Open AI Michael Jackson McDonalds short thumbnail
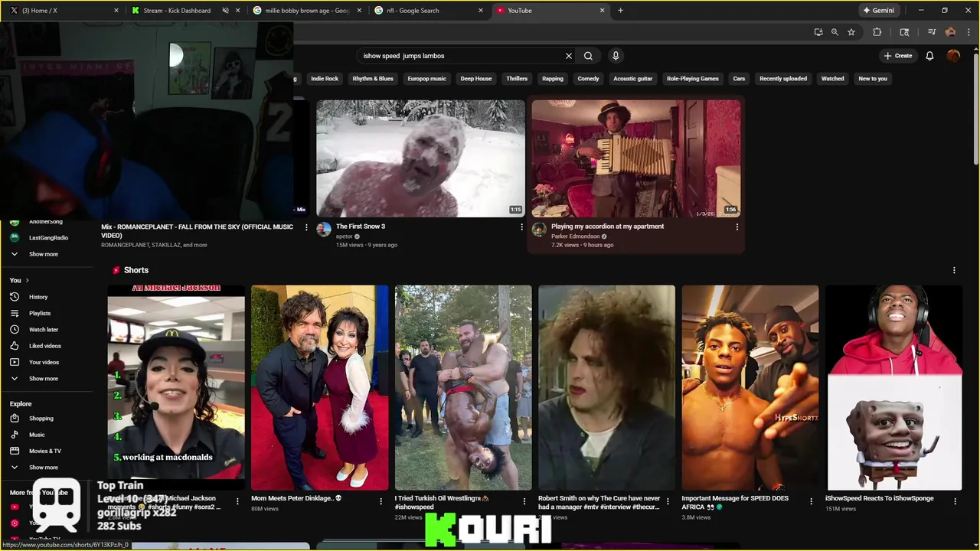 point(176,387)
